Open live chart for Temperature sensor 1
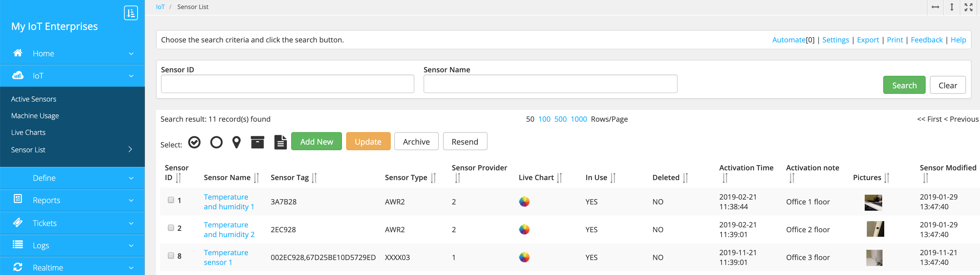Screen dimensions: 980x275 pyautogui.click(x=524, y=257)
